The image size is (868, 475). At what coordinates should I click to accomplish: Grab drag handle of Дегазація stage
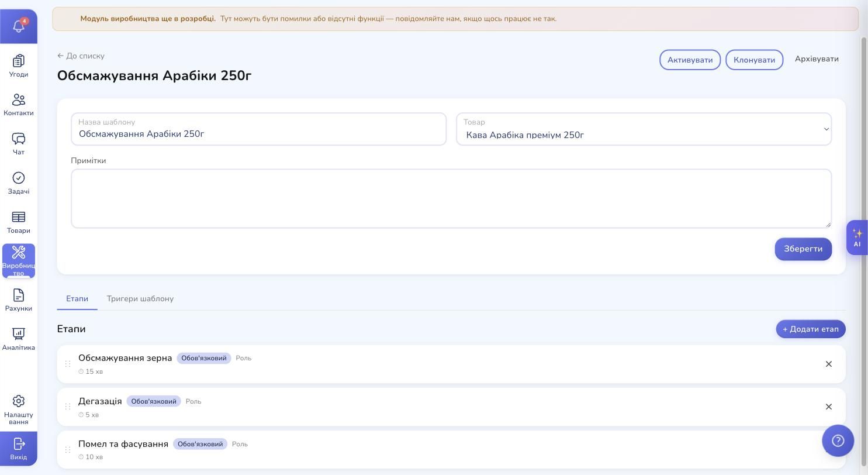click(68, 407)
